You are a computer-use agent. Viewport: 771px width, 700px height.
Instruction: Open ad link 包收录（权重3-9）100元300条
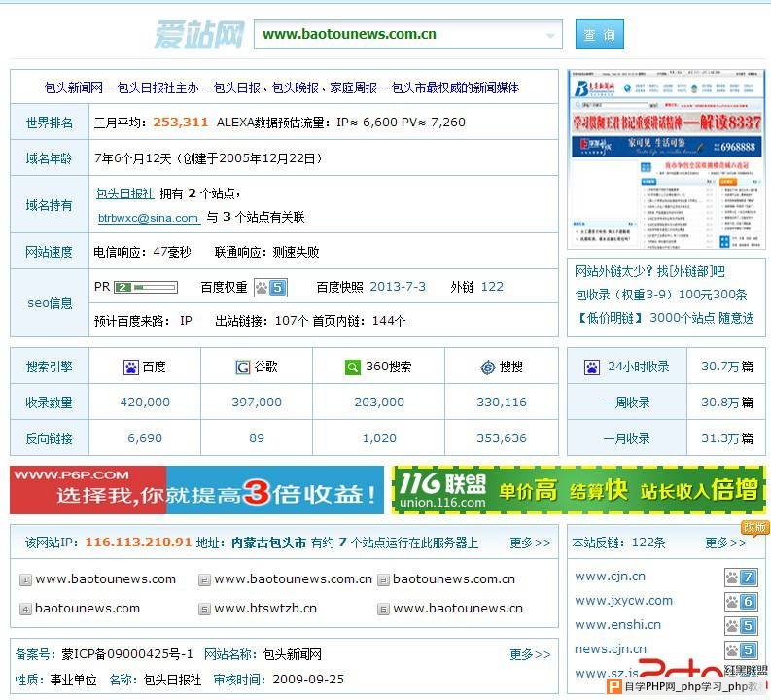click(661, 295)
